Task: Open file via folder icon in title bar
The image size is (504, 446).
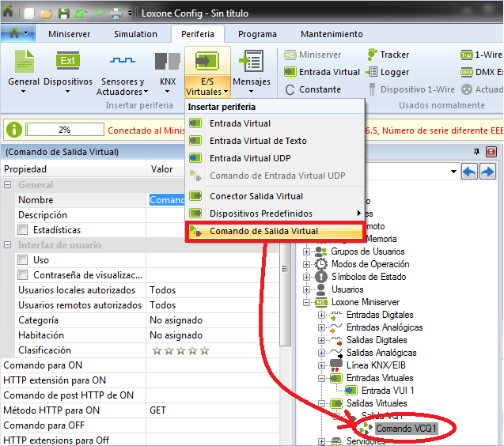Action: (x=46, y=13)
